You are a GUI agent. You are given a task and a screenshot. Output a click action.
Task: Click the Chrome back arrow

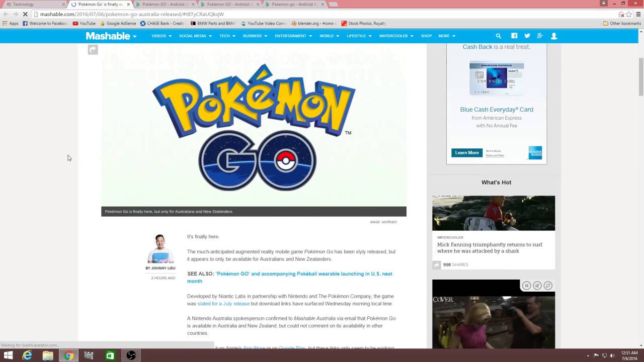[x=6, y=15]
